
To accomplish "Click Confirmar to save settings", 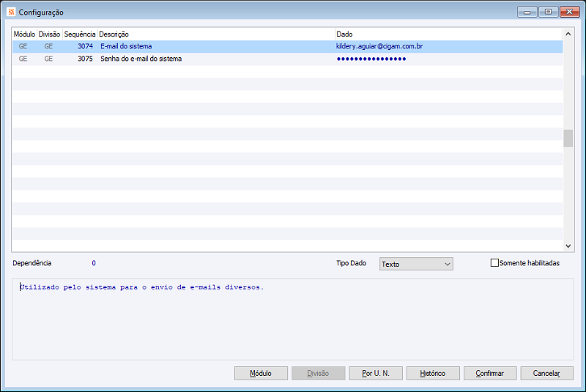I will [490, 373].
